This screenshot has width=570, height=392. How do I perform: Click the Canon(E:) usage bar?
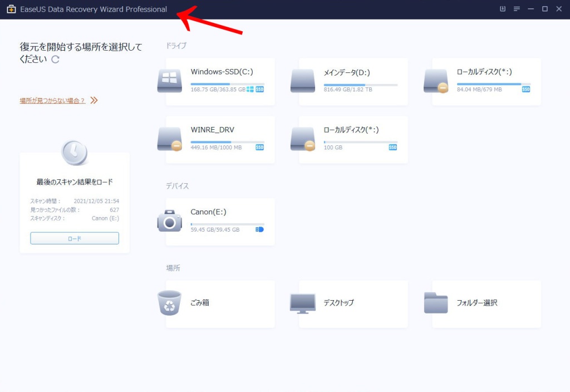[227, 224]
